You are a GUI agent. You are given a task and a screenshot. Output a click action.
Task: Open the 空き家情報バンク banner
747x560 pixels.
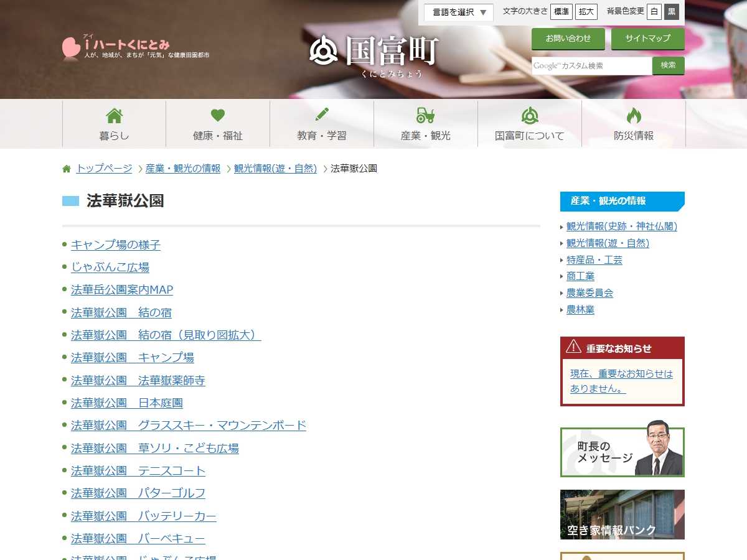point(622,515)
